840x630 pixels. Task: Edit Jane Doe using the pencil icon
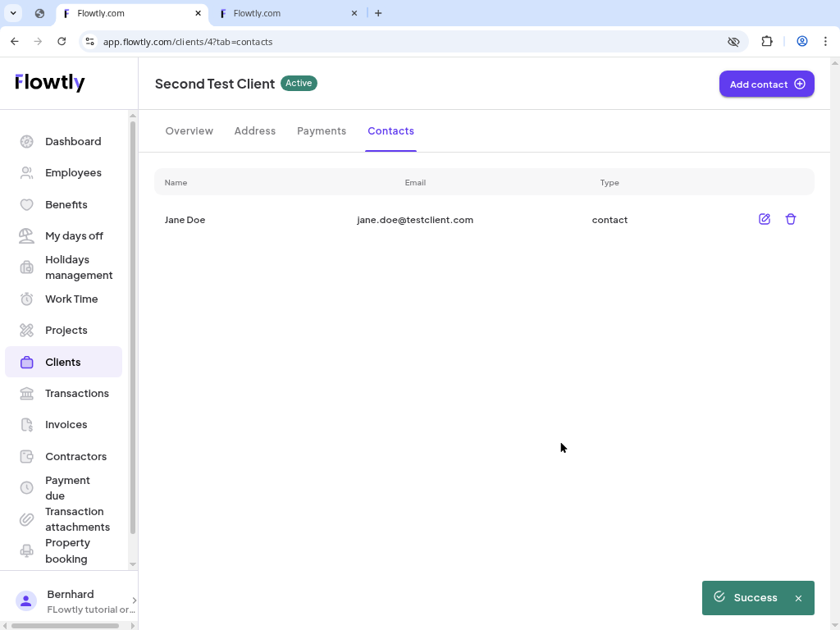(x=764, y=219)
